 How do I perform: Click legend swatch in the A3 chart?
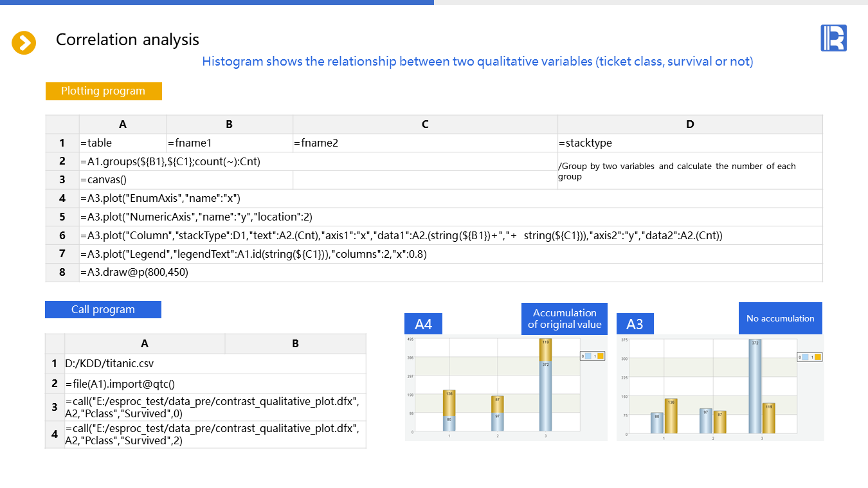809,357
